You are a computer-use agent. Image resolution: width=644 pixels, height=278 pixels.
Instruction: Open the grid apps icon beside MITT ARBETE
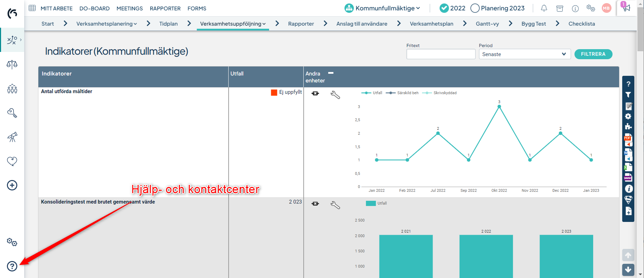32,8
